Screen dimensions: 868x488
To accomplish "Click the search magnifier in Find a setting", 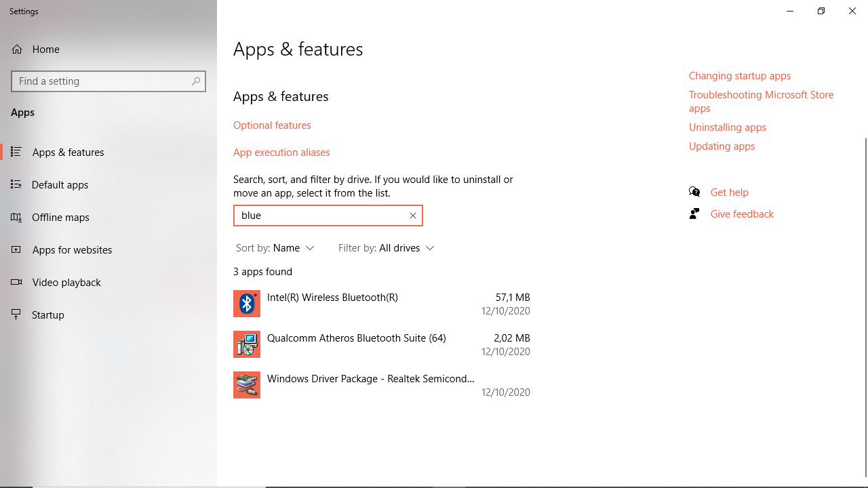I will pos(196,81).
